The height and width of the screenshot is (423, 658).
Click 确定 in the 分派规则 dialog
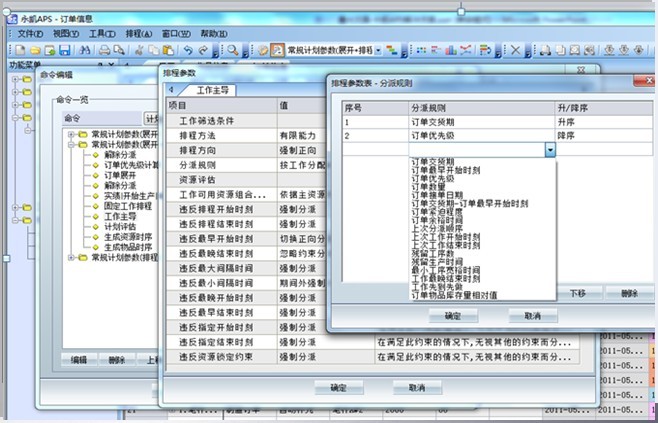452,315
